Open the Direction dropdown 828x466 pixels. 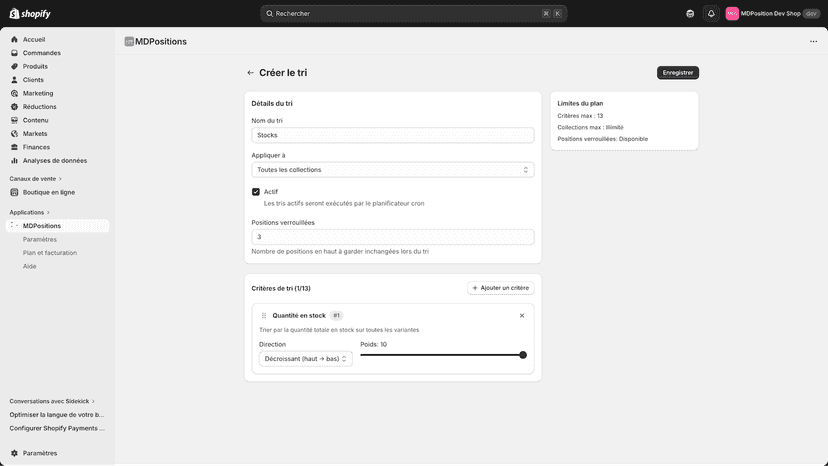tap(305, 359)
